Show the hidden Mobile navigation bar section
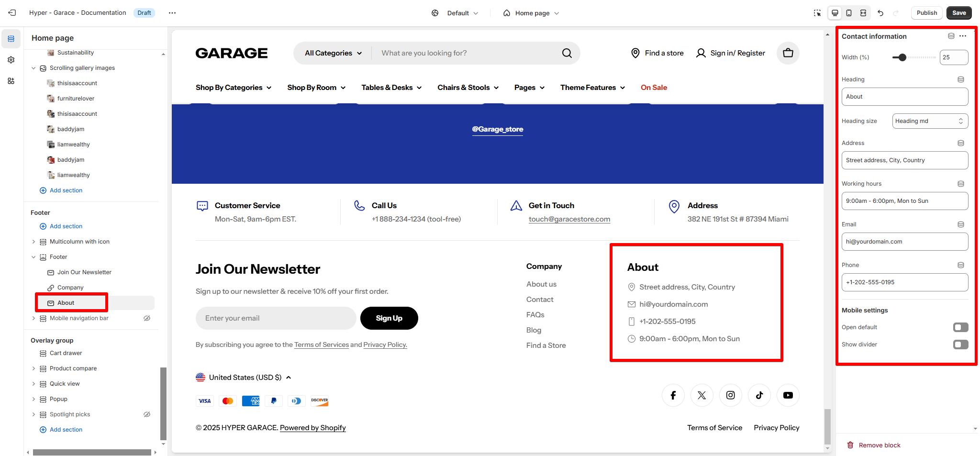This screenshot has width=980, height=456. (x=147, y=318)
